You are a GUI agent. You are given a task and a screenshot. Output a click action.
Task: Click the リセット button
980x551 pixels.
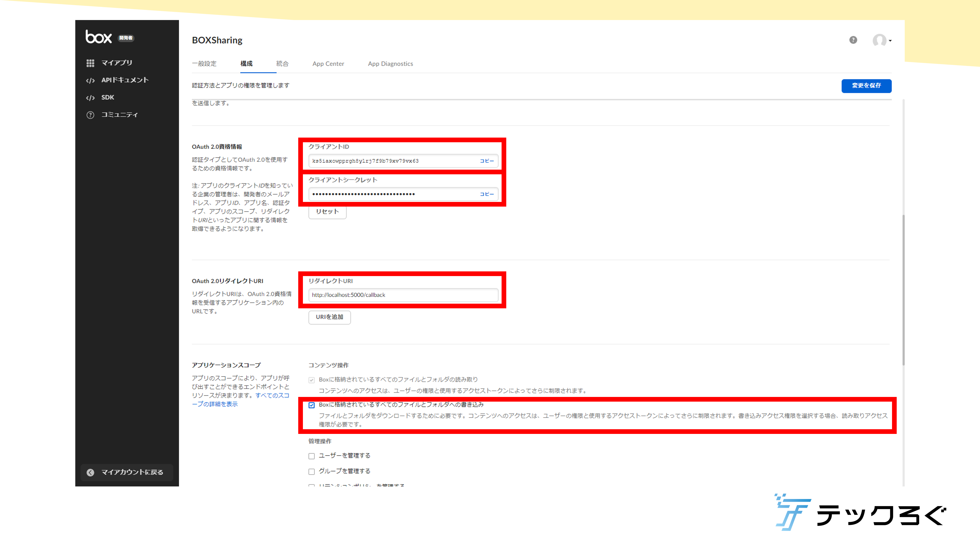tap(327, 212)
